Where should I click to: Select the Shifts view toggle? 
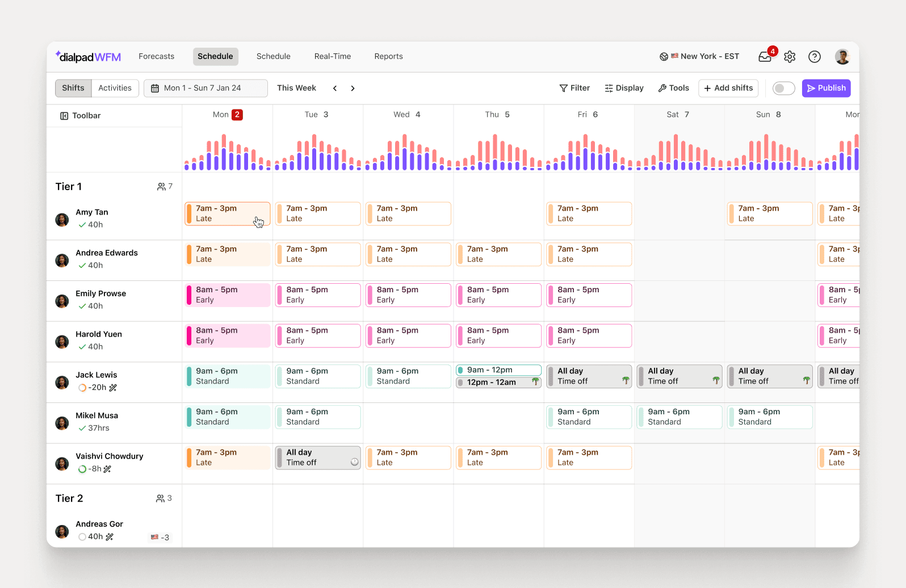73,88
